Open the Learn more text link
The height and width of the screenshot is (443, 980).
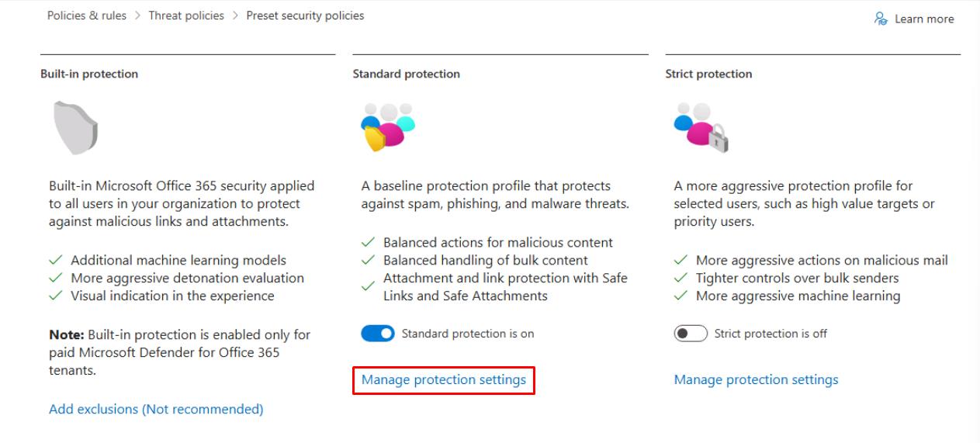click(924, 19)
